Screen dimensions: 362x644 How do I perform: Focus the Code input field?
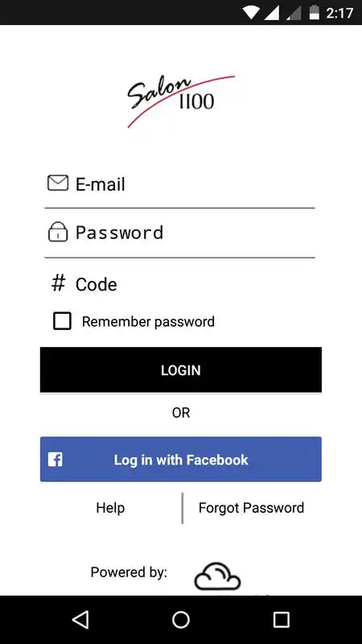tap(179, 284)
